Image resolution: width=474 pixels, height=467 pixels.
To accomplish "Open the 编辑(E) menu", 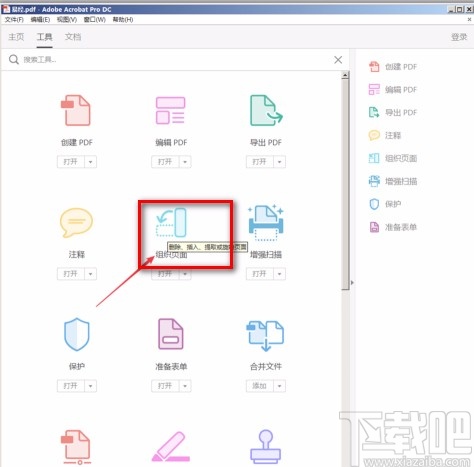I will [x=40, y=20].
